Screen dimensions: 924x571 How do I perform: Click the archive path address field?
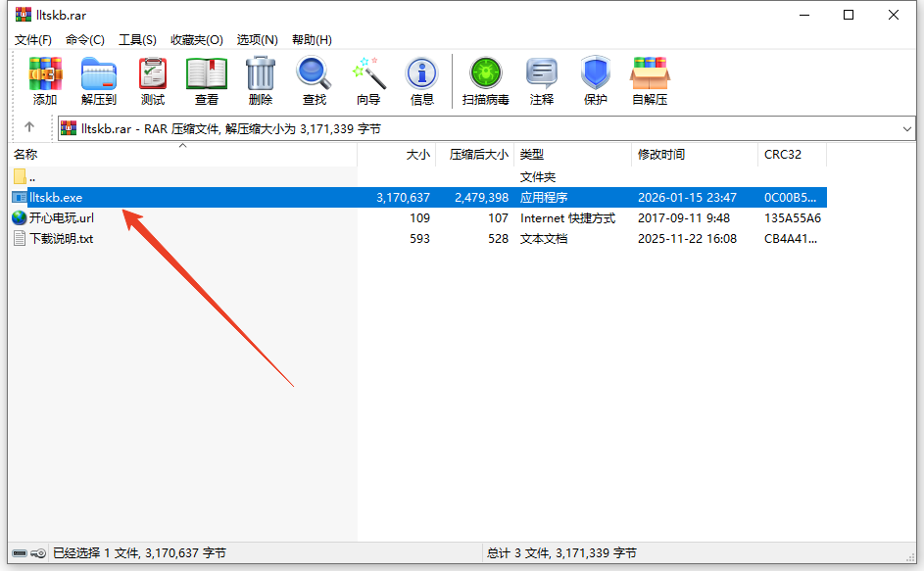pyautogui.click(x=486, y=128)
